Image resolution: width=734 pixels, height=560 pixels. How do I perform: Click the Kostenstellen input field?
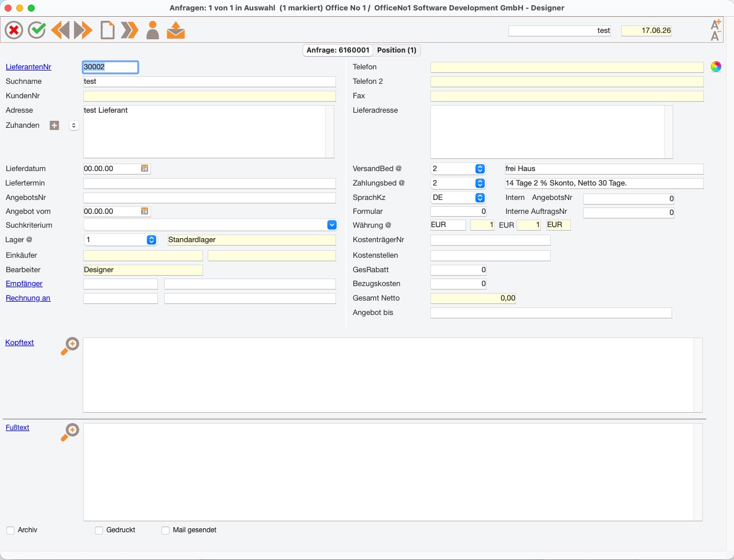pyautogui.click(x=490, y=255)
